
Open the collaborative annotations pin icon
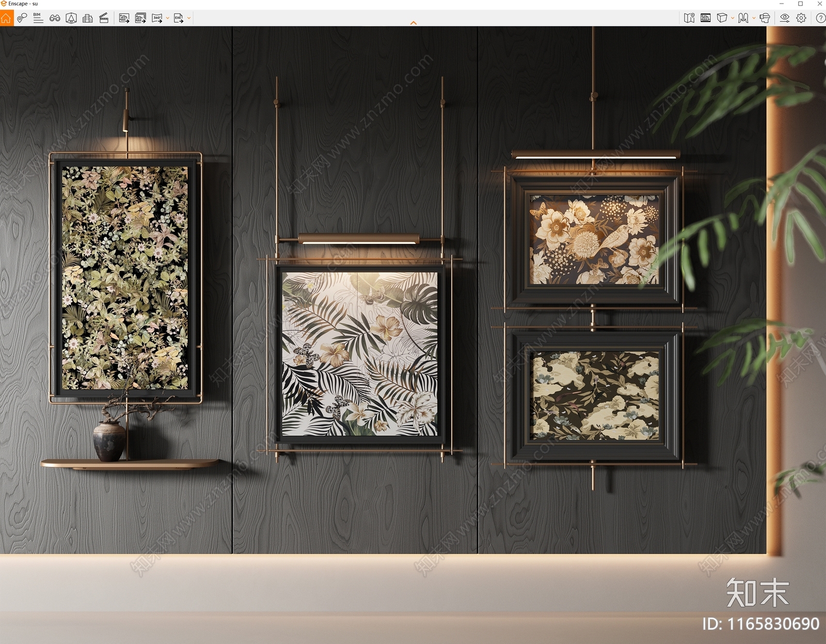22,18
